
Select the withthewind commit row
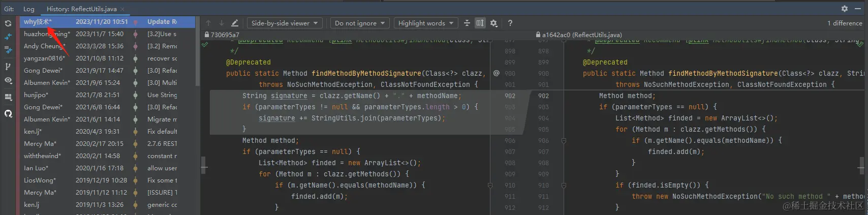pyautogui.click(x=107, y=156)
